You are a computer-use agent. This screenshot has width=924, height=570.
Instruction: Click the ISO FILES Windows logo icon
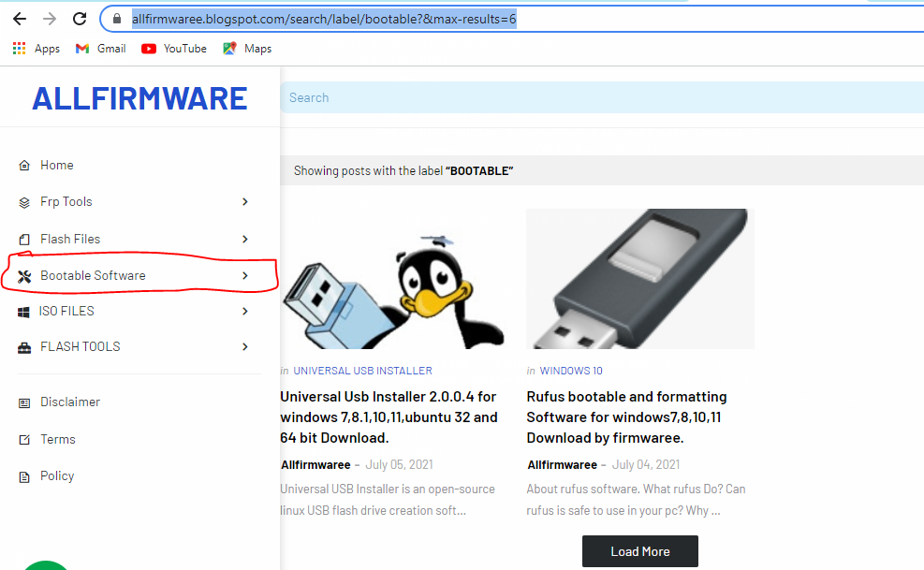(23, 312)
